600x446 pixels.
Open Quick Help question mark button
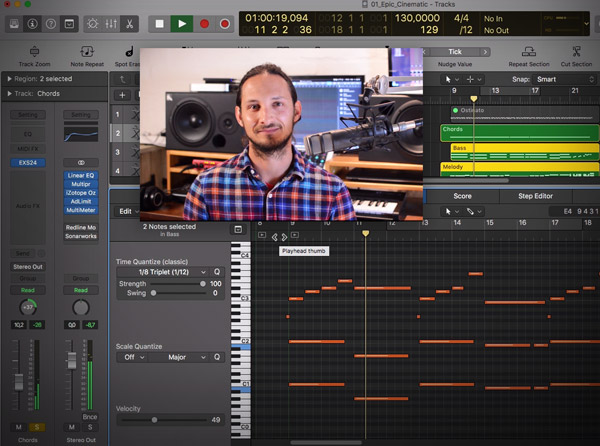[x=51, y=24]
